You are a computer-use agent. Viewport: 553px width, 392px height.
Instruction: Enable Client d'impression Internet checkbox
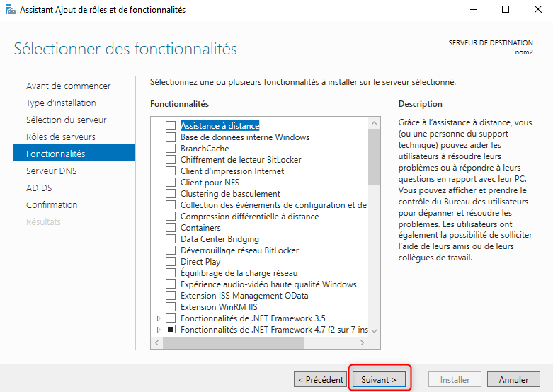point(171,171)
